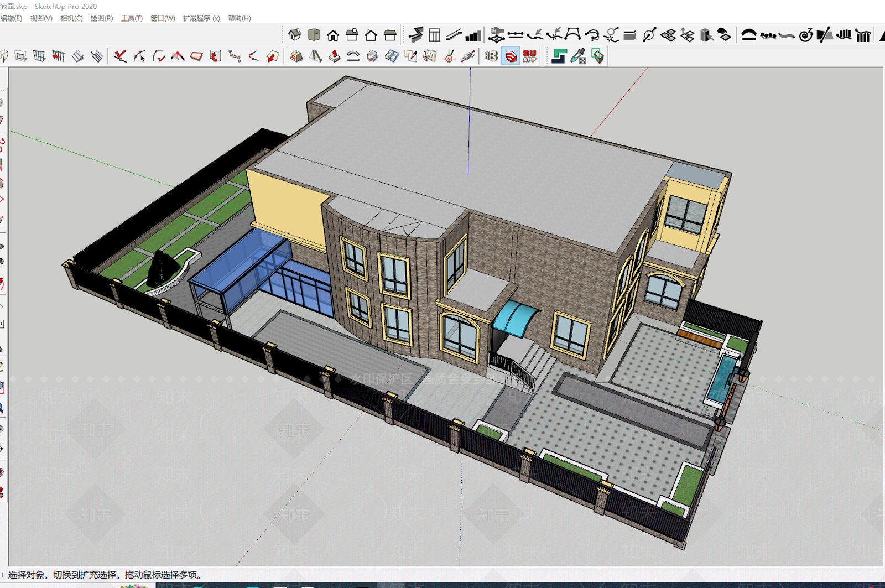Select the eyedropper material picker icon

579,56
